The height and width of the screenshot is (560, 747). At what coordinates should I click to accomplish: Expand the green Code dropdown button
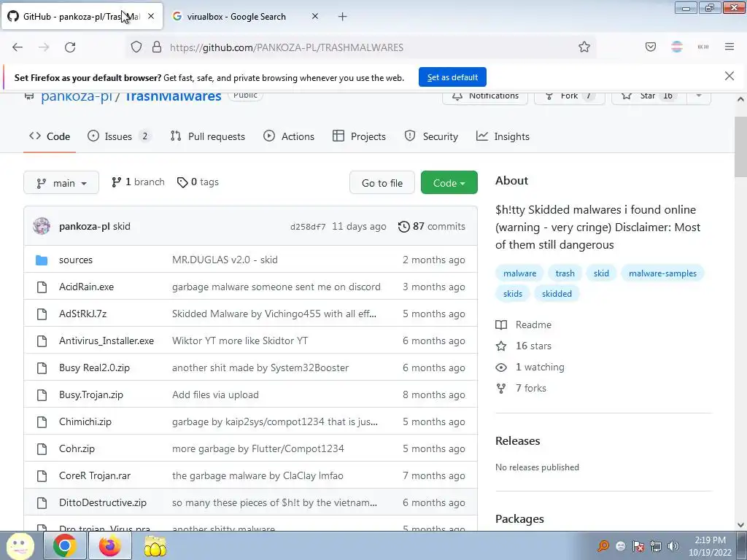449,183
